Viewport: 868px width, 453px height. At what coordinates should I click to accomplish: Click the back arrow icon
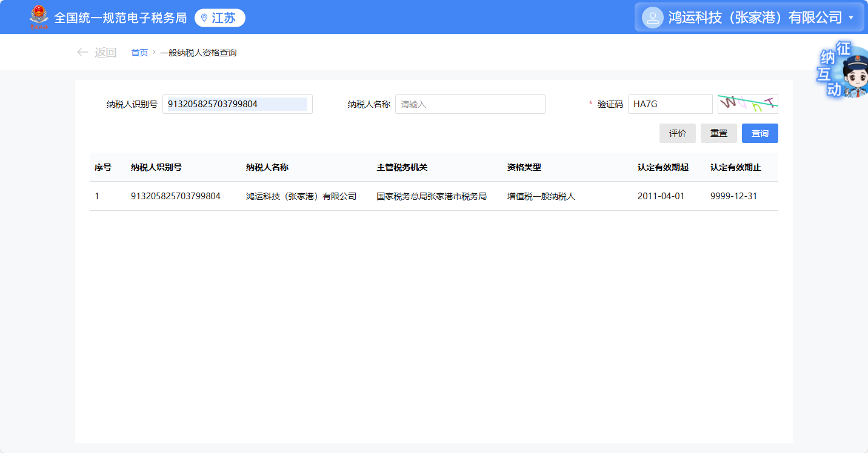(x=82, y=53)
